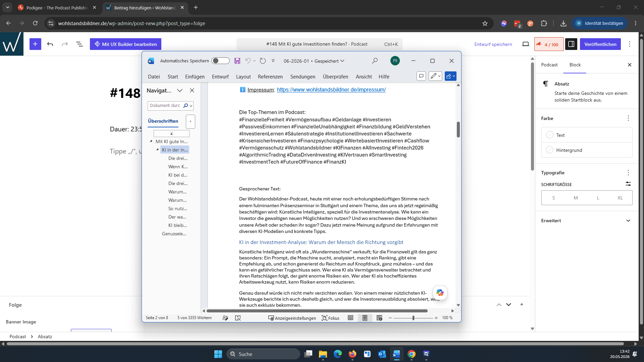This screenshot has height=362, width=644.
Task: Click the Word share button icon
Action: [450, 76]
